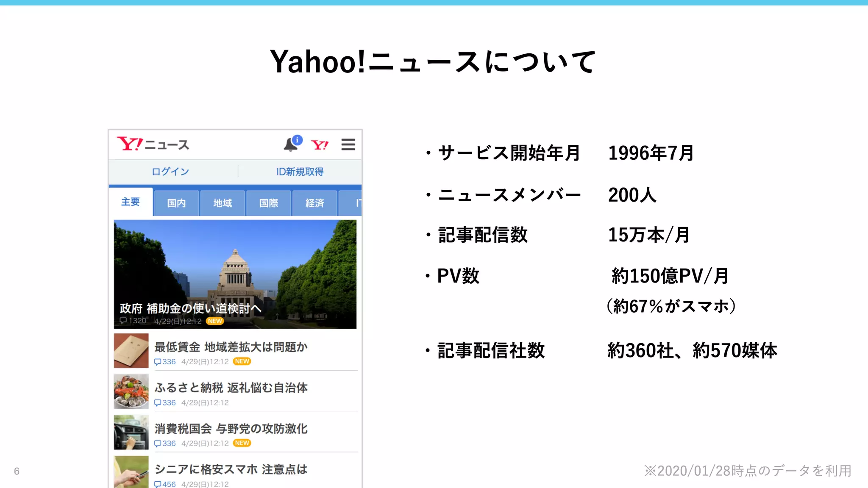Switch to the 国際 tab
The image size is (868, 488).
tap(269, 203)
